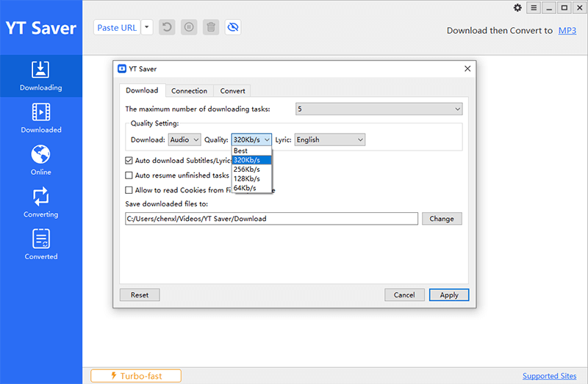
Task: Click the resume all downloads icon
Action: (168, 28)
